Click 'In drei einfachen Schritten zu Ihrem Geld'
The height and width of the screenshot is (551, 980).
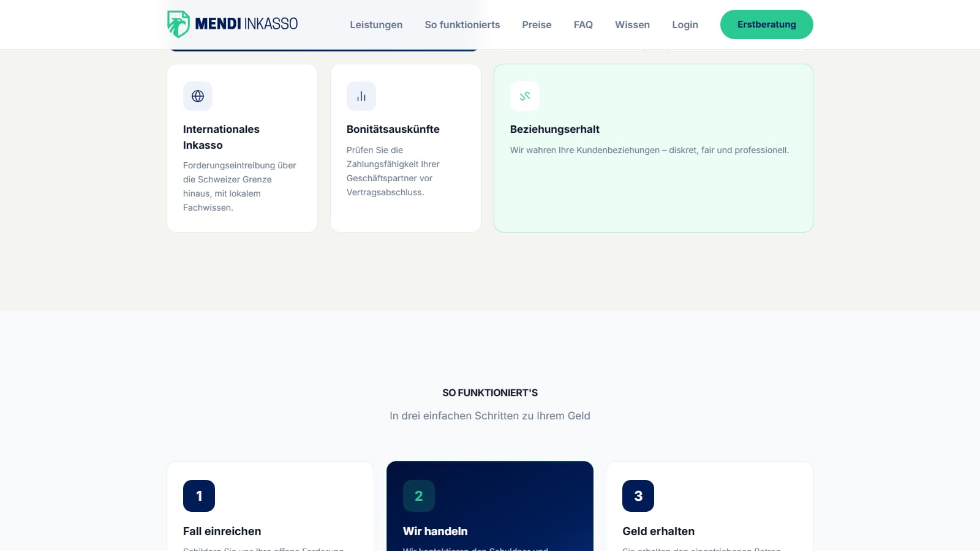(490, 416)
